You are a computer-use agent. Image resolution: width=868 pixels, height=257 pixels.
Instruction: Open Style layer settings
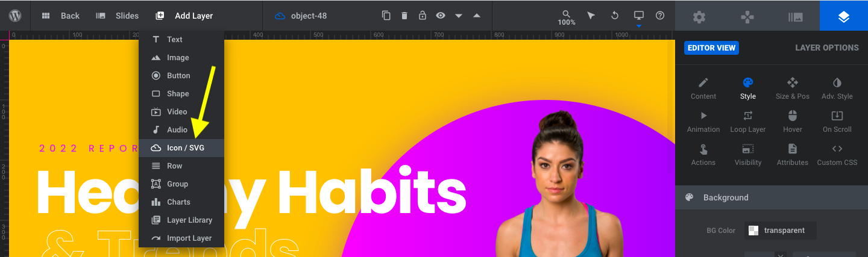(x=748, y=88)
